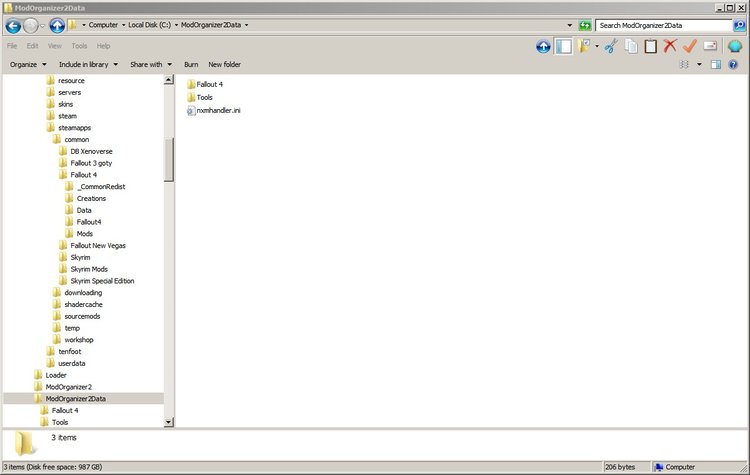This screenshot has width=750, height=475.
Task: Open the Edit menu
Action: click(32, 46)
